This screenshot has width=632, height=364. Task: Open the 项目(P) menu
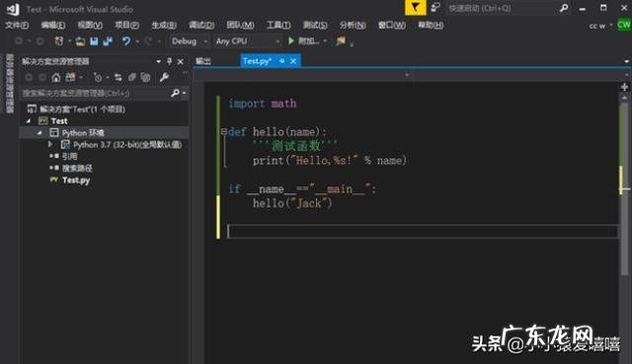click(127, 26)
